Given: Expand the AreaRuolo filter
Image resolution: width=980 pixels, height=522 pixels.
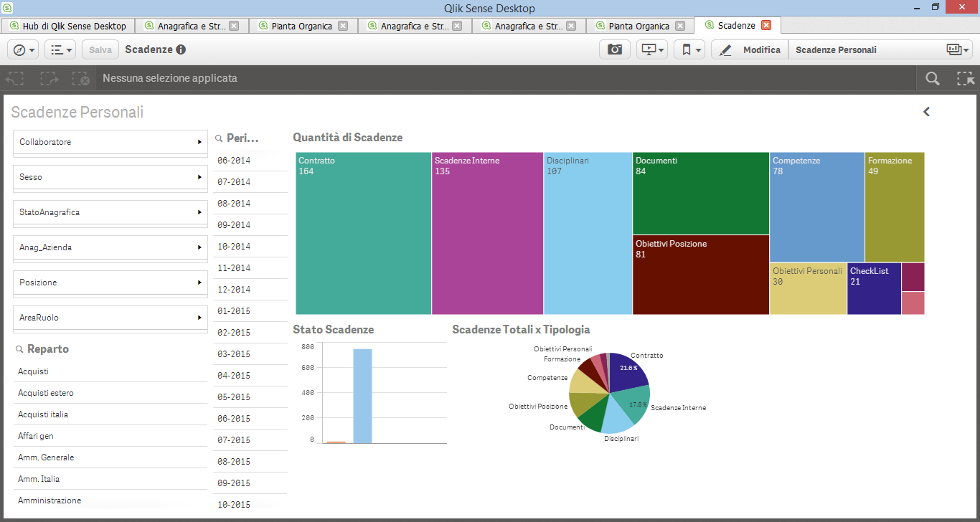Looking at the screenshot, I should pyautogui.click(x=110, y=318).
